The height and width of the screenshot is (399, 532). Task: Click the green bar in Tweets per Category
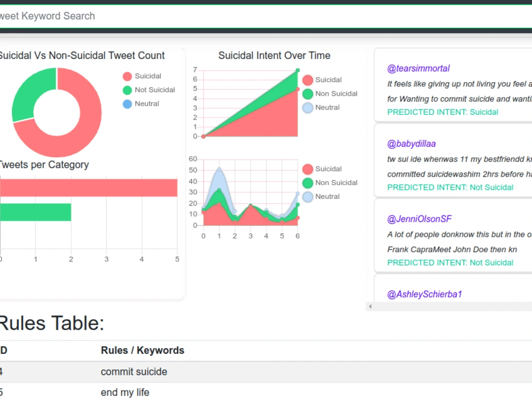35,212
